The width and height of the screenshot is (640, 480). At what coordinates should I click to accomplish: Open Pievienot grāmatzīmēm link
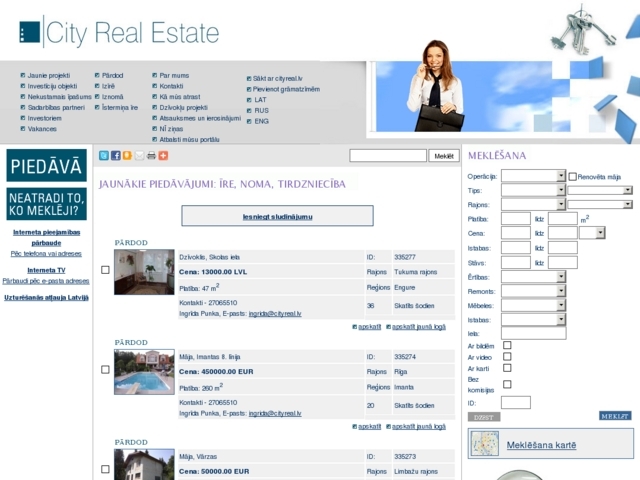[286, 89]
